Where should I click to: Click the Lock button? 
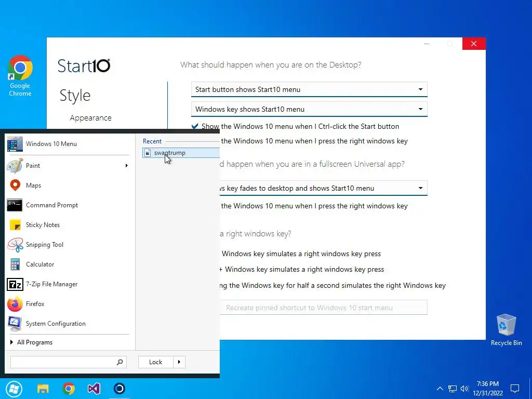[156, 362]
